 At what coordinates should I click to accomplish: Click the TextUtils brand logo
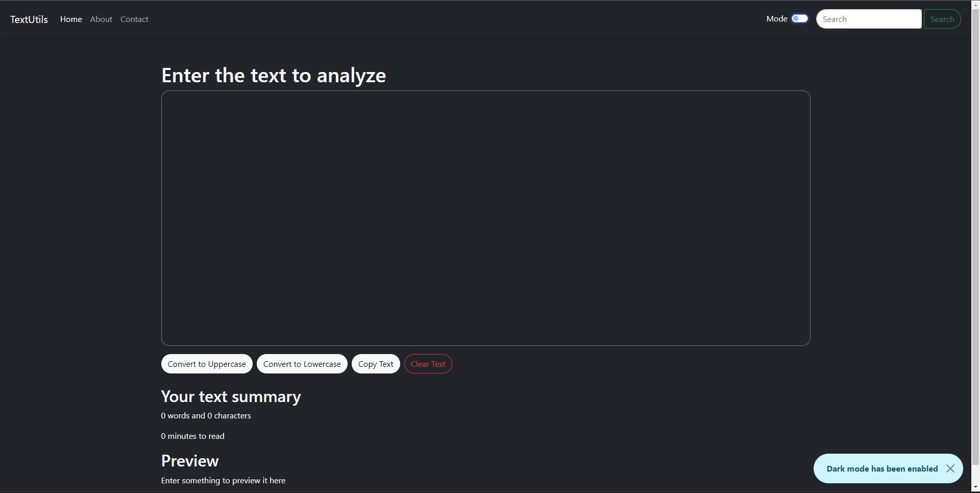tap(29, 19)
